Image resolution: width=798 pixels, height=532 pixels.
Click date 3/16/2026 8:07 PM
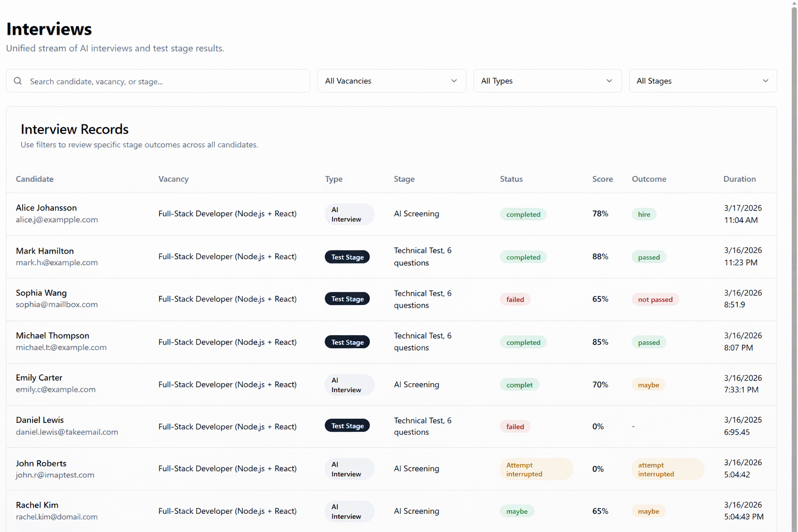(743, 342)
